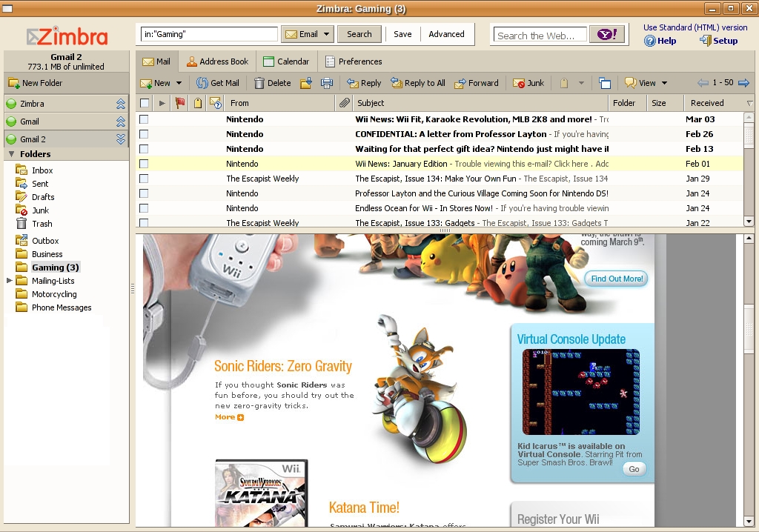Click the move-to-folder icon
This screenshot has width=759, height=532.
[305, 83]
